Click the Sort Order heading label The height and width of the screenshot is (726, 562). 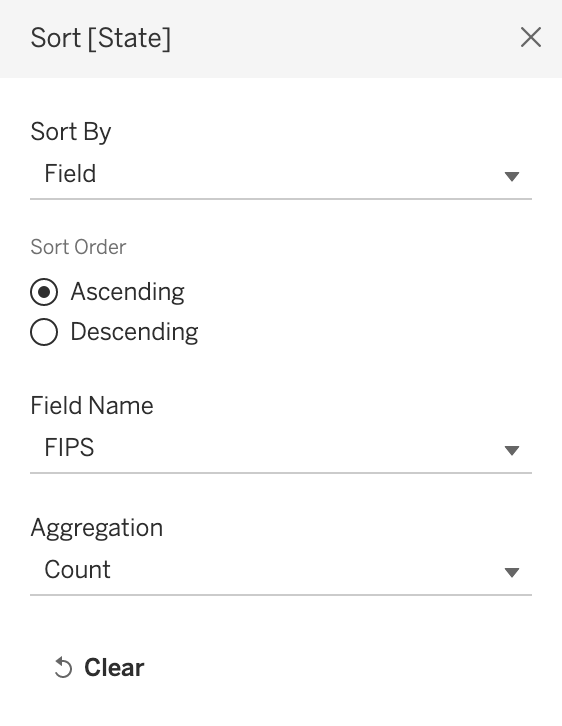pos(78,247)
